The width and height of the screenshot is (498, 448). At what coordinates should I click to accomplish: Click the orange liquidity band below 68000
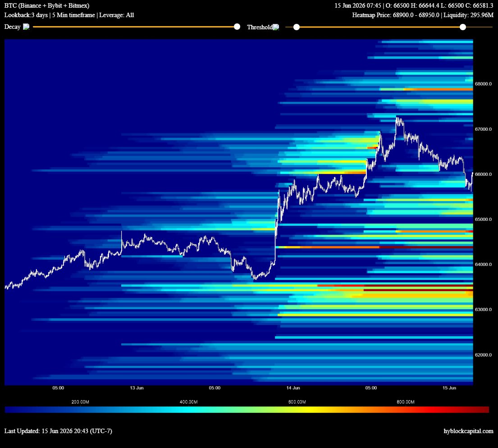tap(439, 89)
